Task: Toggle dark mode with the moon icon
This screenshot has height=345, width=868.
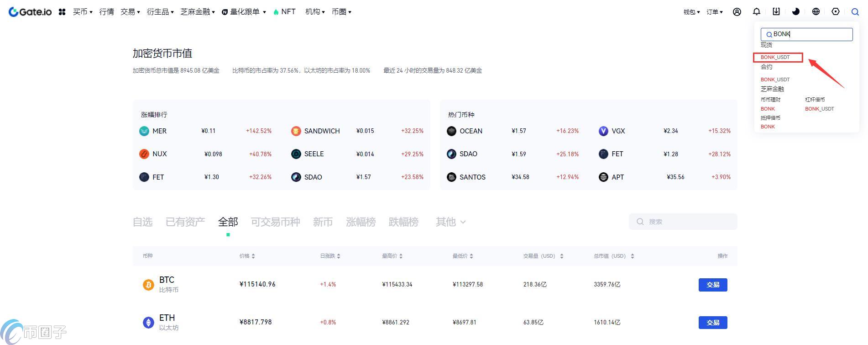Action: pos(796,12)
